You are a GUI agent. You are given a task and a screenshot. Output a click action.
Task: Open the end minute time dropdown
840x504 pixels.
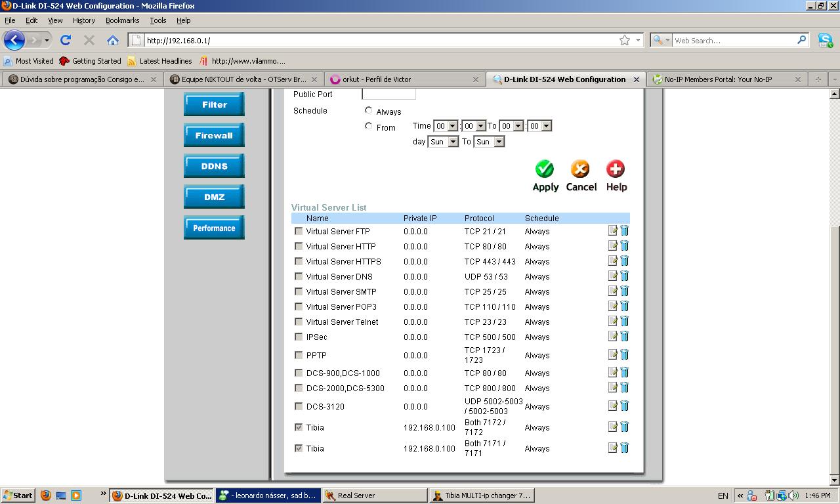(539, 126)
